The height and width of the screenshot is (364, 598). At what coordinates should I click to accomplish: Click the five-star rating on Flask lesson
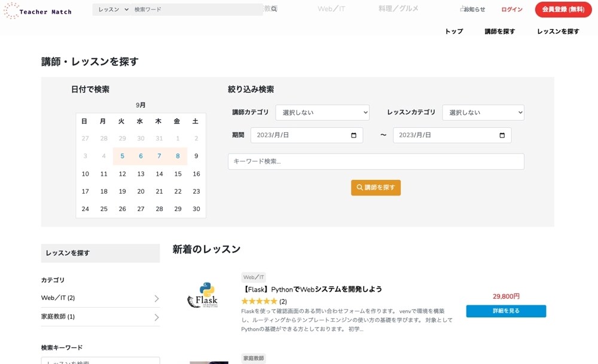click(259, 301)
